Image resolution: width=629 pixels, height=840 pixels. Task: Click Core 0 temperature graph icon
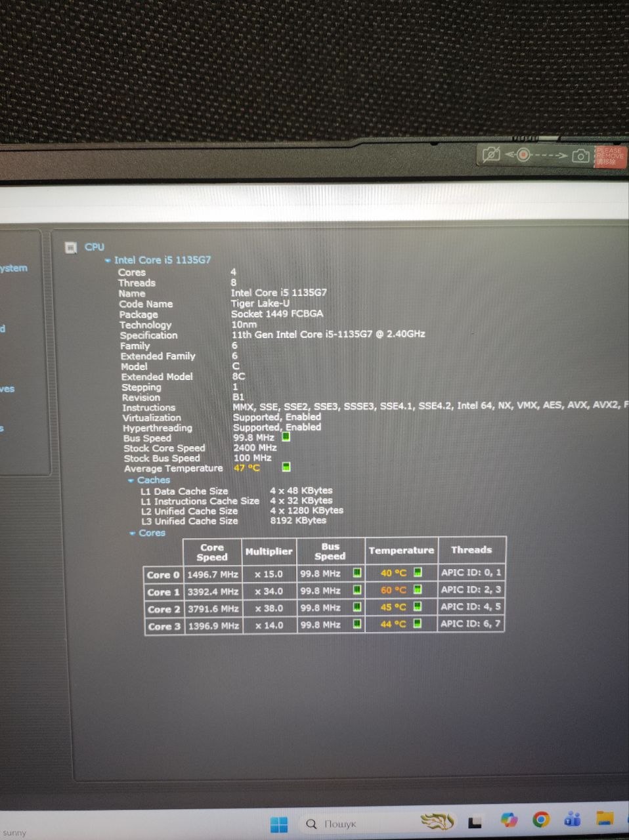(x=418, y=572)
